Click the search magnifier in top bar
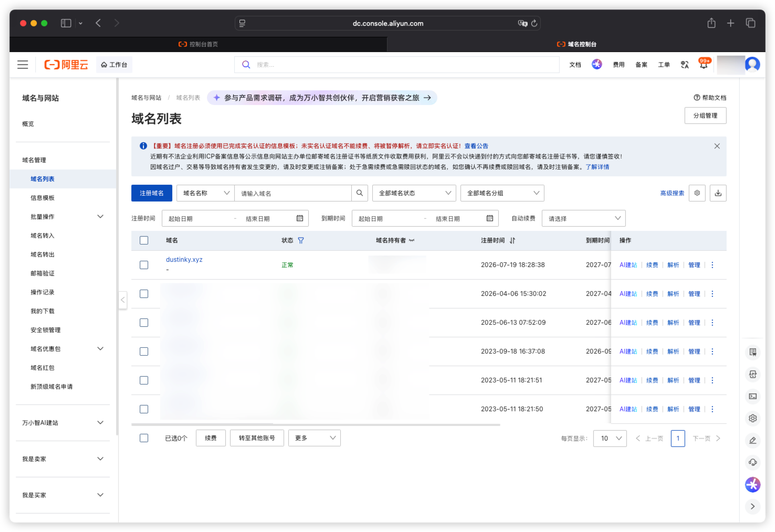The image size is (775, 532). point(246,65)
